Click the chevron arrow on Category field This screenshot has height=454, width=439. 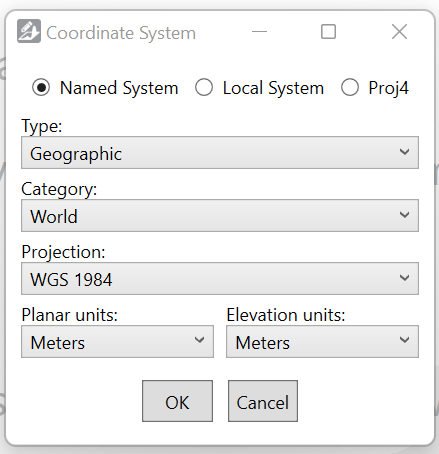pyautogui.click(x=404, y=215)
